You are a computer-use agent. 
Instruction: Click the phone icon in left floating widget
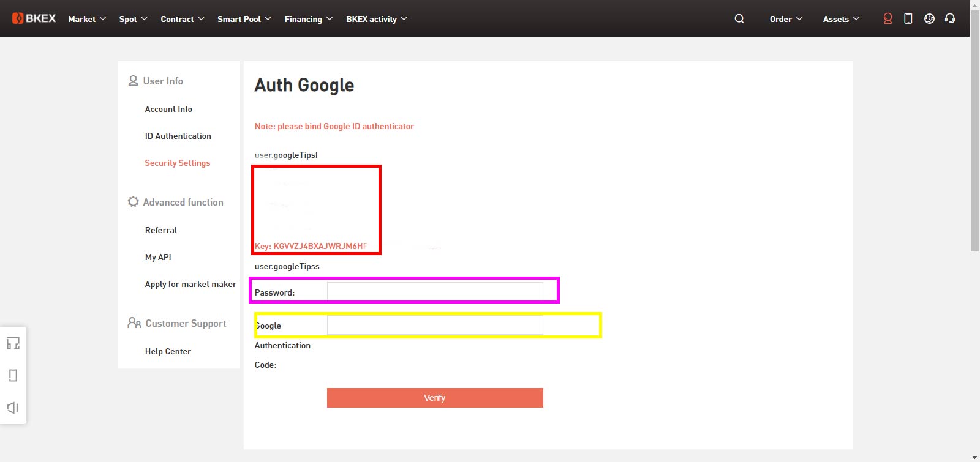point(13,375)
